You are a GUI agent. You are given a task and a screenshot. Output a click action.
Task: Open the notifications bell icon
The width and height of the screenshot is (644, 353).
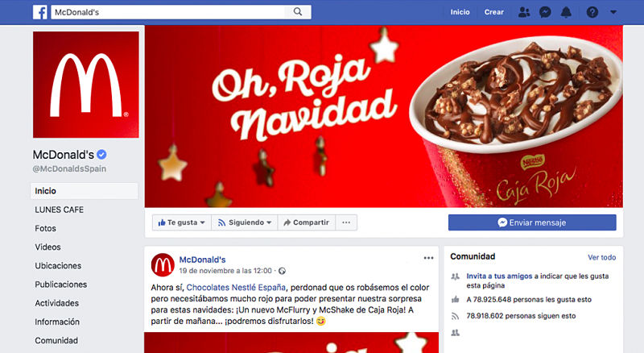pos(567,12)
